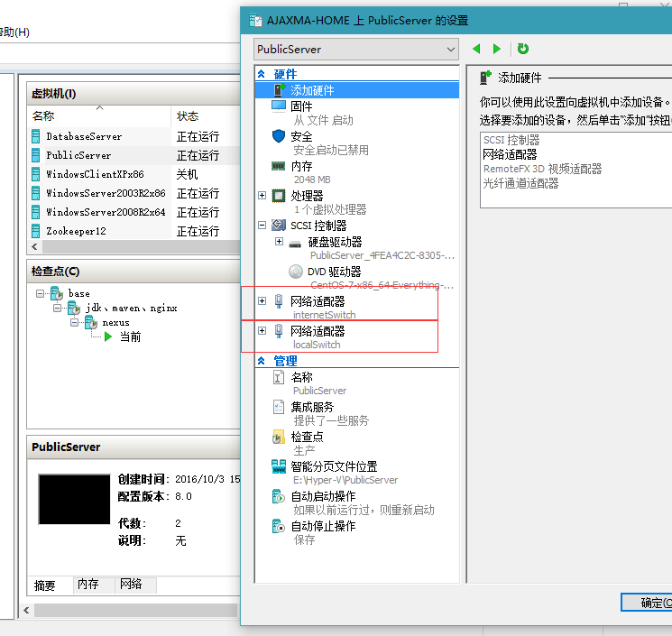This screenshot has width=672, height=636.
Task: Open the PublicServer virtual machine dropdown
Action: [x=356, y=50]
